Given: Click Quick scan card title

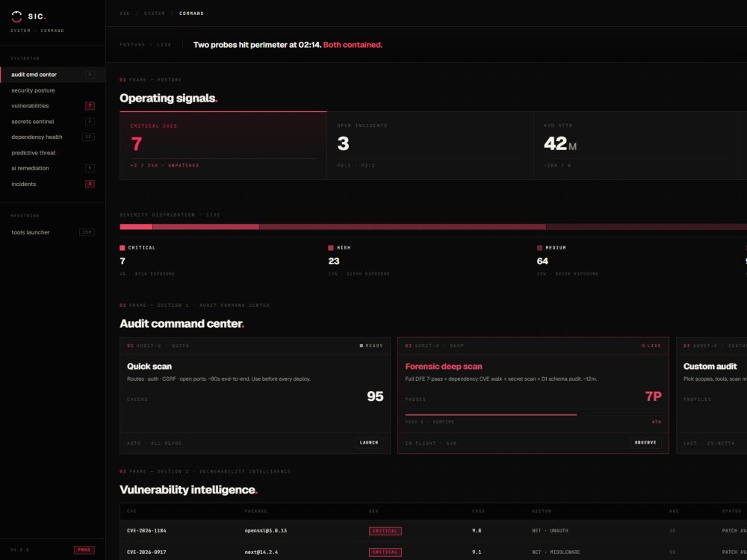Looking at the screenshot, I should point(149,366).
